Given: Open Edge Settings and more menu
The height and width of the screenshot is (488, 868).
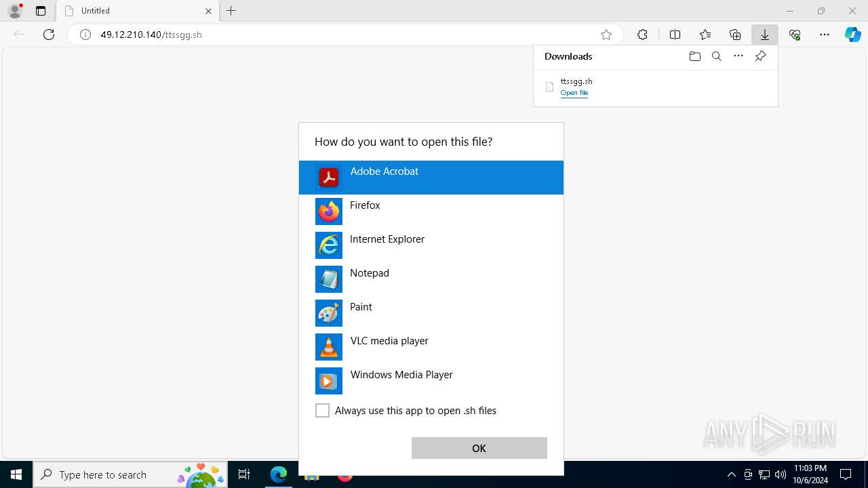Looking at the screenshot, I should tap(825, 35).
